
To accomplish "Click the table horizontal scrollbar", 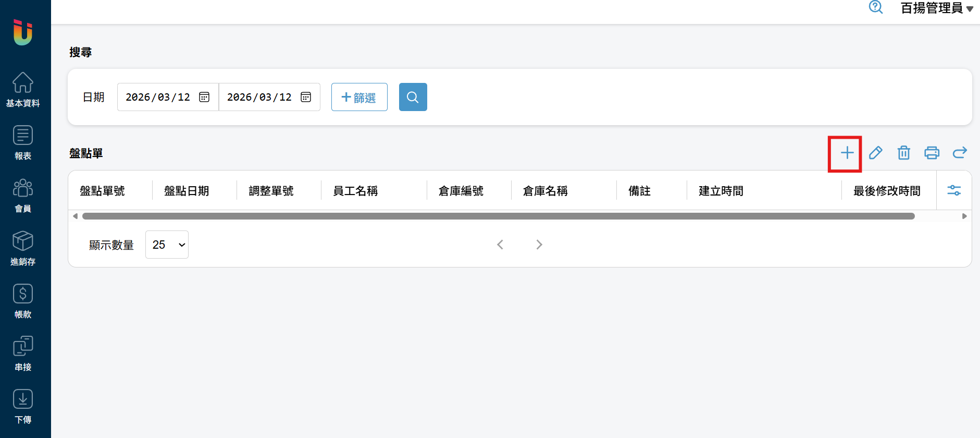I will coord(498,216).
